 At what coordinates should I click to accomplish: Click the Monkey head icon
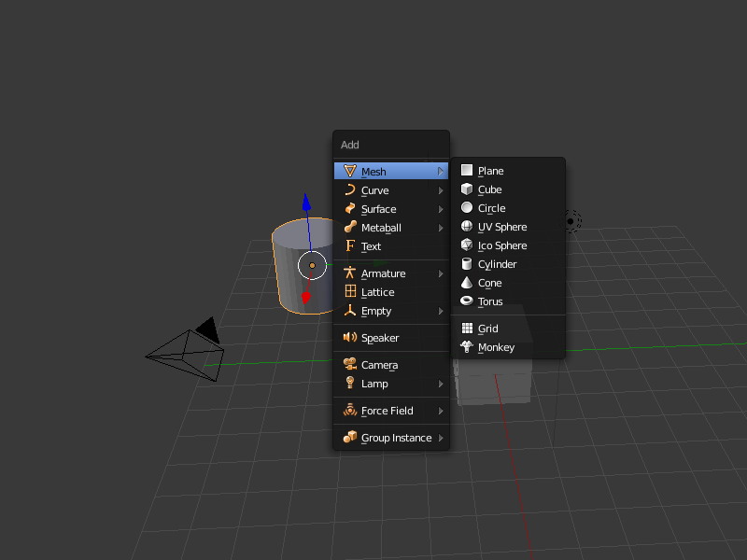[x=467, y=346]
